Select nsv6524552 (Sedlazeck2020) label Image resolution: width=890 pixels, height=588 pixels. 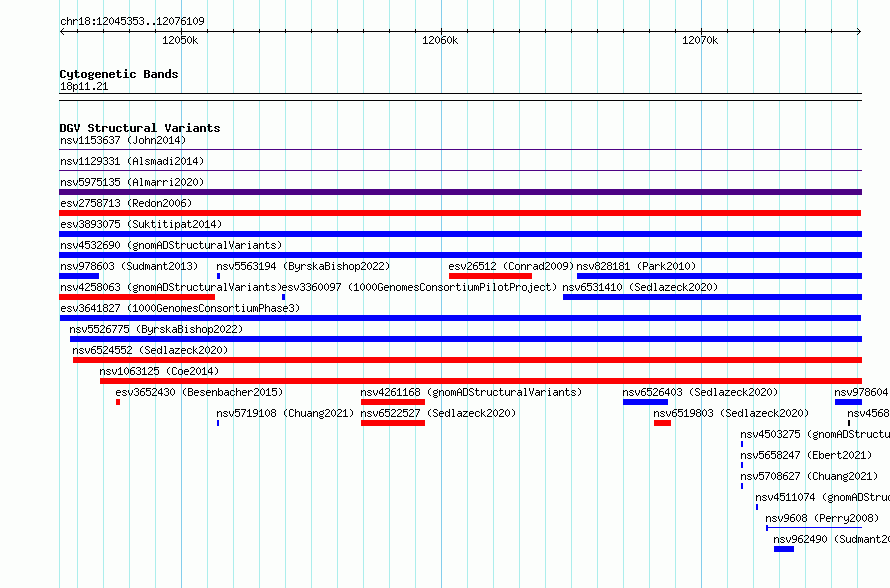150,350
